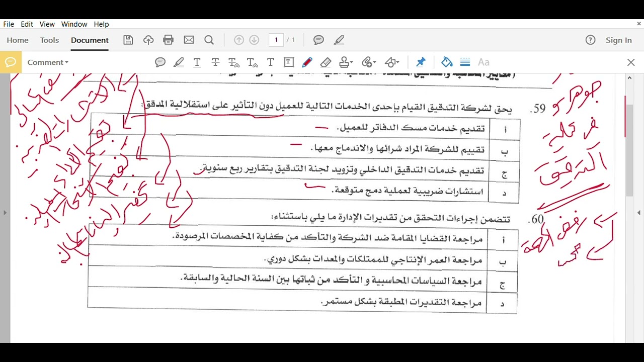Open the Window menu
Image resolution: width=644 pixels, height=362 pixels.
(x=74, y=24)
